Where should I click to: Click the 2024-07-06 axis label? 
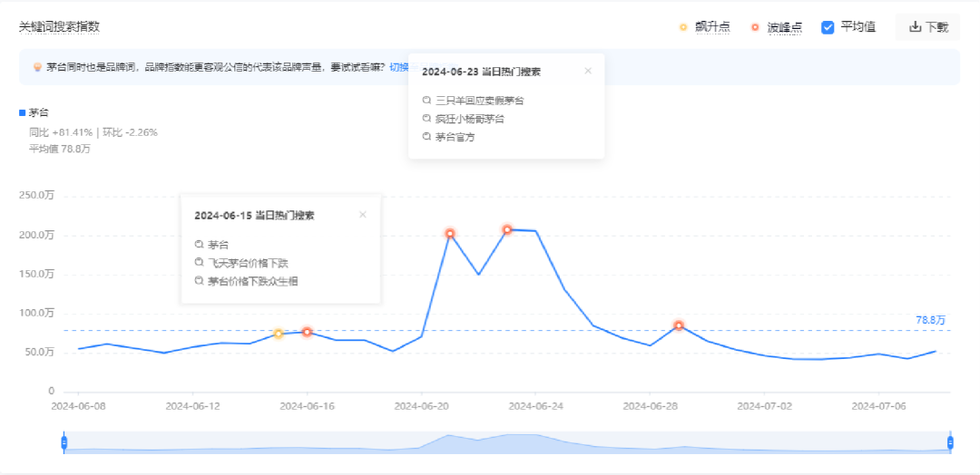878,406
